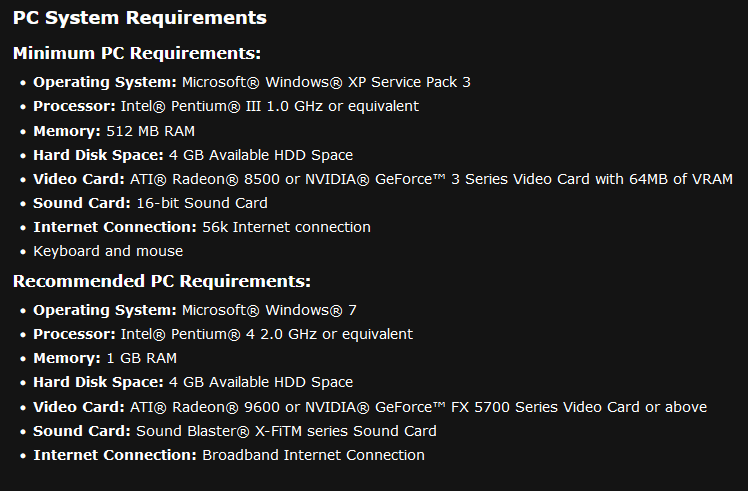Click the PC System Requirements heading
Image resolution: width=748 pixels, height=491 pixels.
pos(140,18)
